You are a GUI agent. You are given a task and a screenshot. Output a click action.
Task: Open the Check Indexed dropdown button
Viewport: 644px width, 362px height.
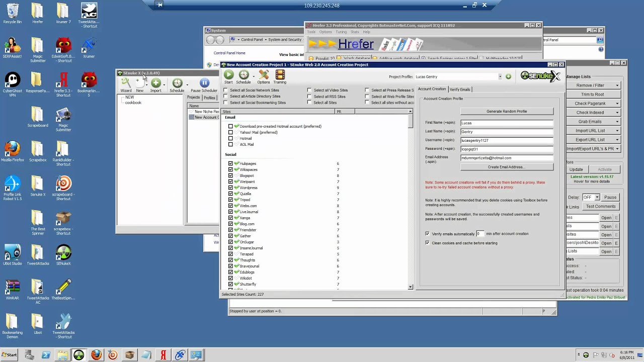click(593, 113)
